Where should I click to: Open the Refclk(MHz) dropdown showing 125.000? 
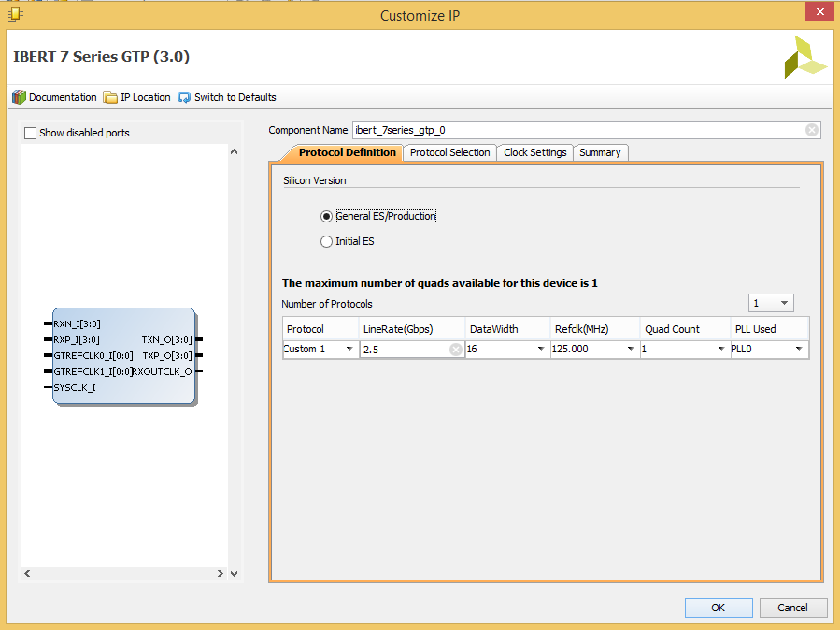(x=595, y=349)
